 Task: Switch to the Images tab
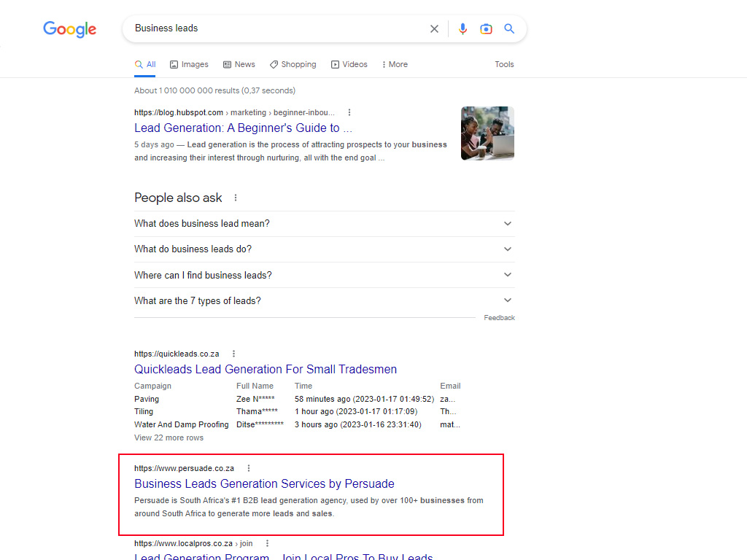189,64
